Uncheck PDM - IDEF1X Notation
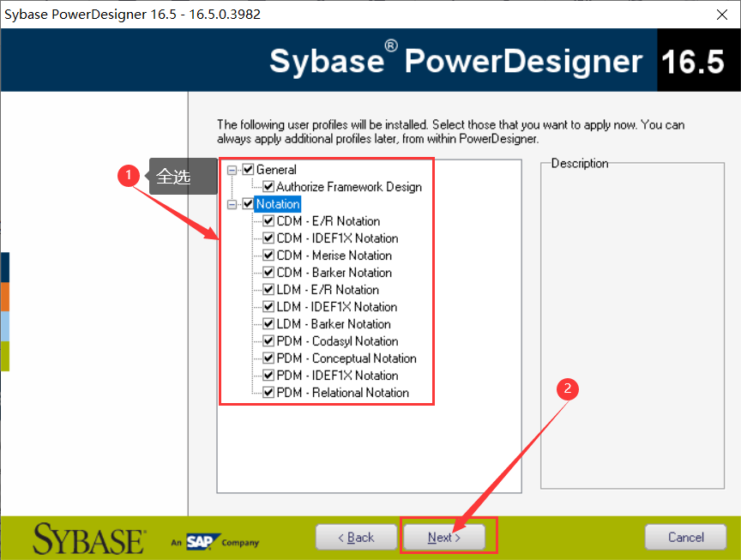The width and height of the screenshot is (741, 560). point(268,376)
